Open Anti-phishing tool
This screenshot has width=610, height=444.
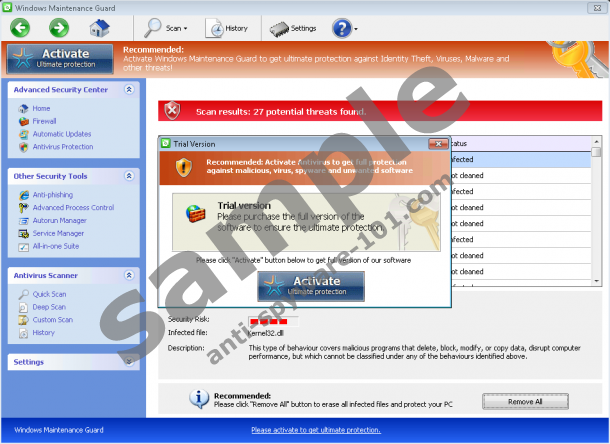coord(52,195)
